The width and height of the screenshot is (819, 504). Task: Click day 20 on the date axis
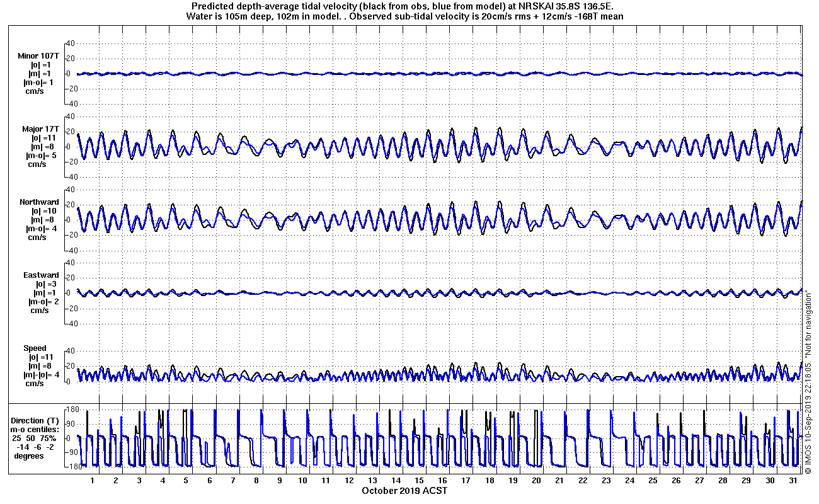coord(537,481)
